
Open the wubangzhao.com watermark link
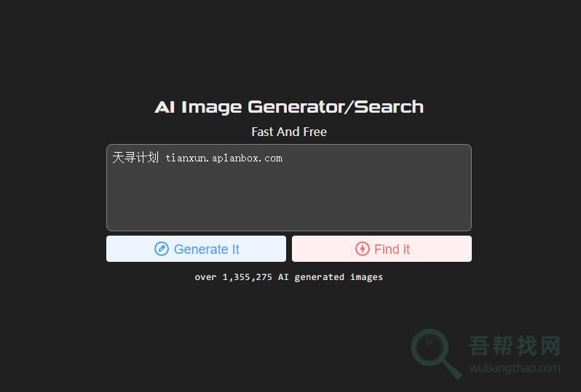[514, 368]
